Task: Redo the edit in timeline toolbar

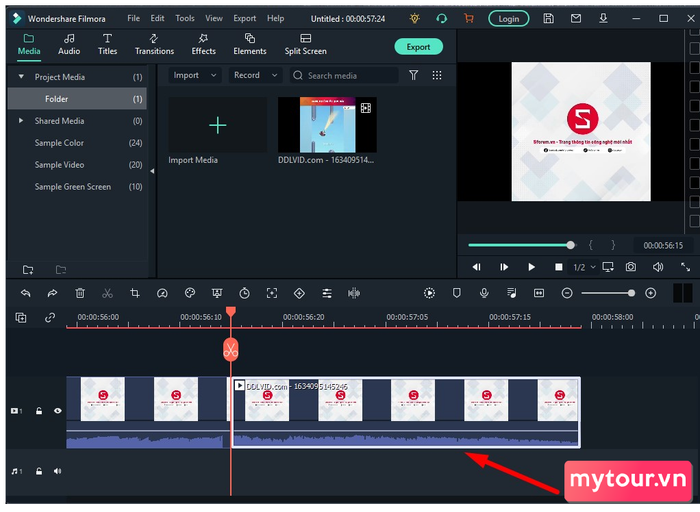Action: [x=52, y=293]
